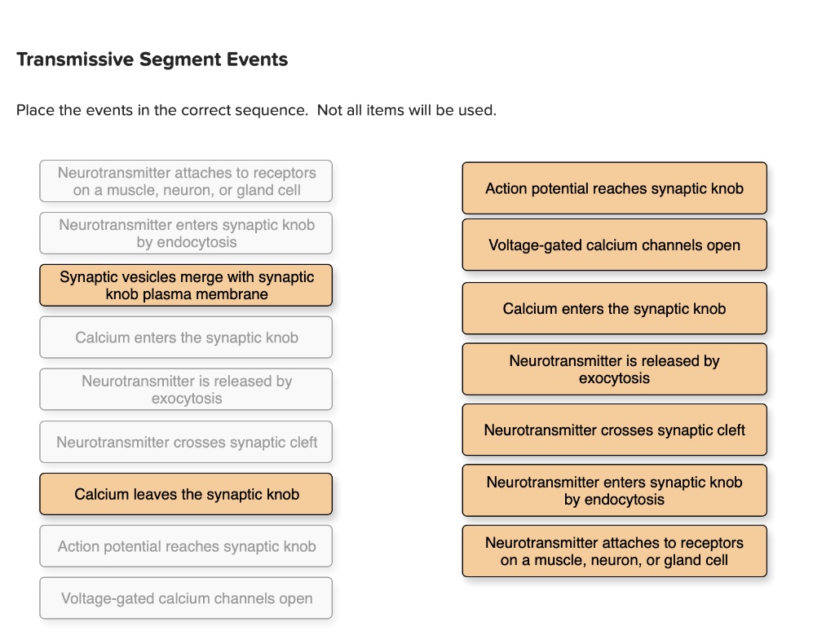
Task: Select the empty 'Calcium enters the synaptic knob' slot
Action: point(186,337)
